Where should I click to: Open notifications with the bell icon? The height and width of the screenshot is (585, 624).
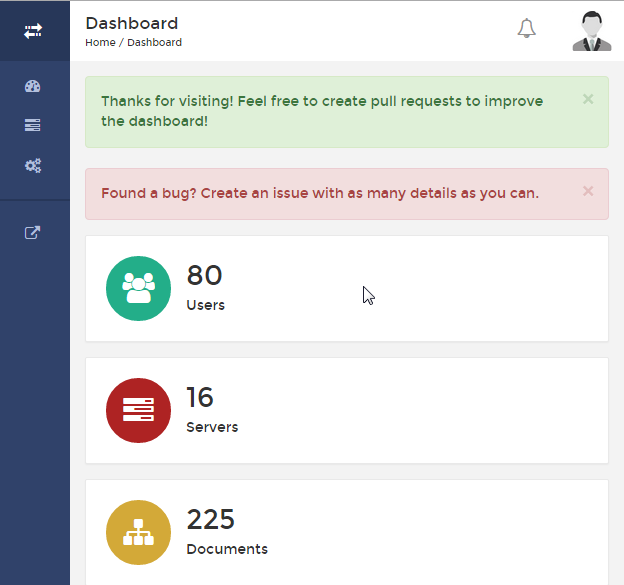coord(526,29)
